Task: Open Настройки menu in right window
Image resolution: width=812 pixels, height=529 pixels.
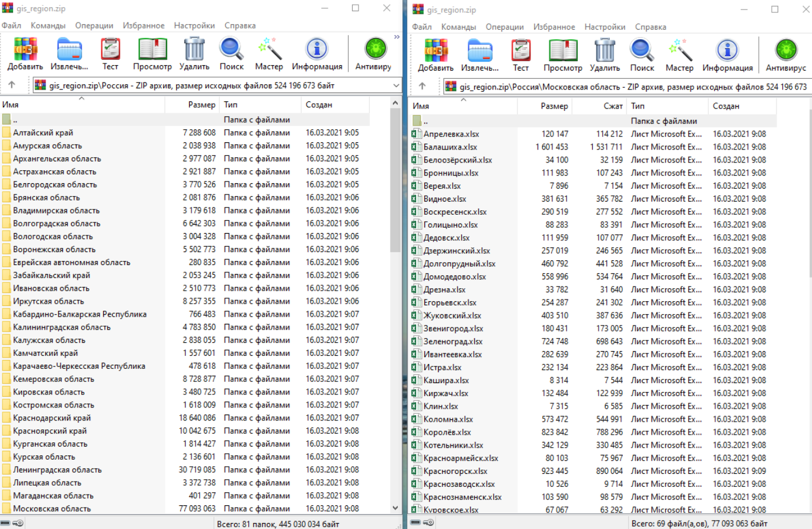Action: coord(605,27)
